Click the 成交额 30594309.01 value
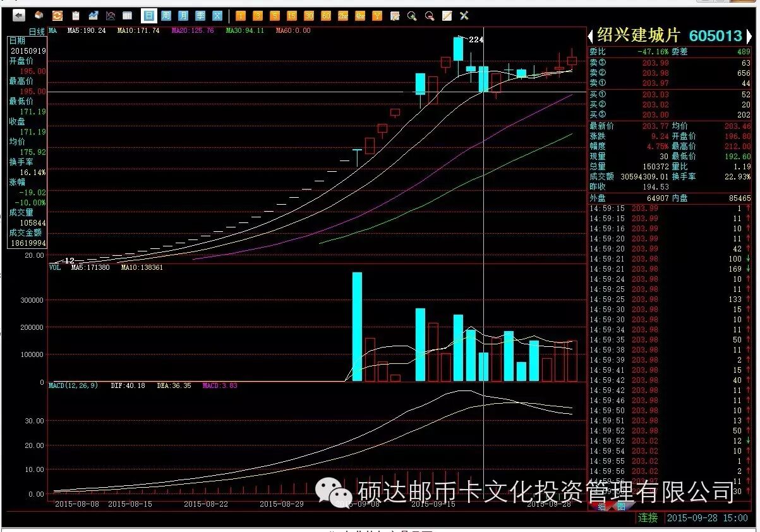 tap(644, 176)
